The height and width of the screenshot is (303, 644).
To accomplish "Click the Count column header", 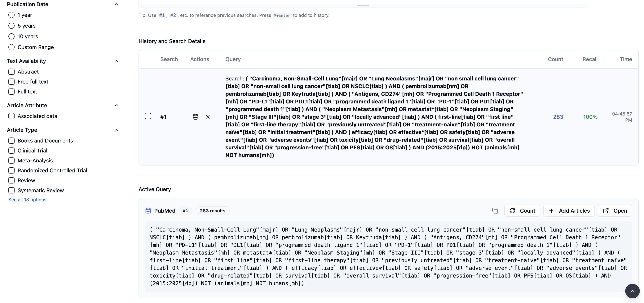I will [555, 59].
